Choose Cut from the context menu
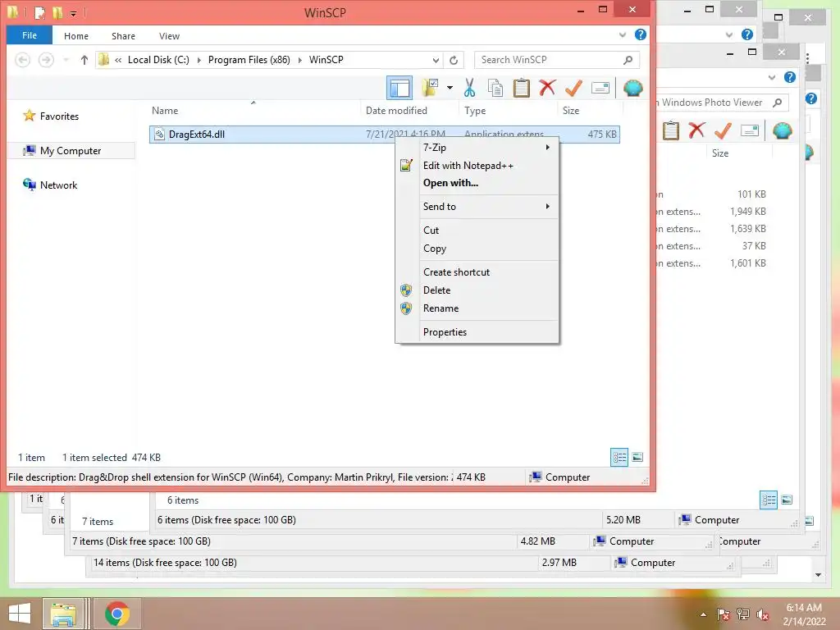This screenshot has width=840, height=630. pos(477,231)
